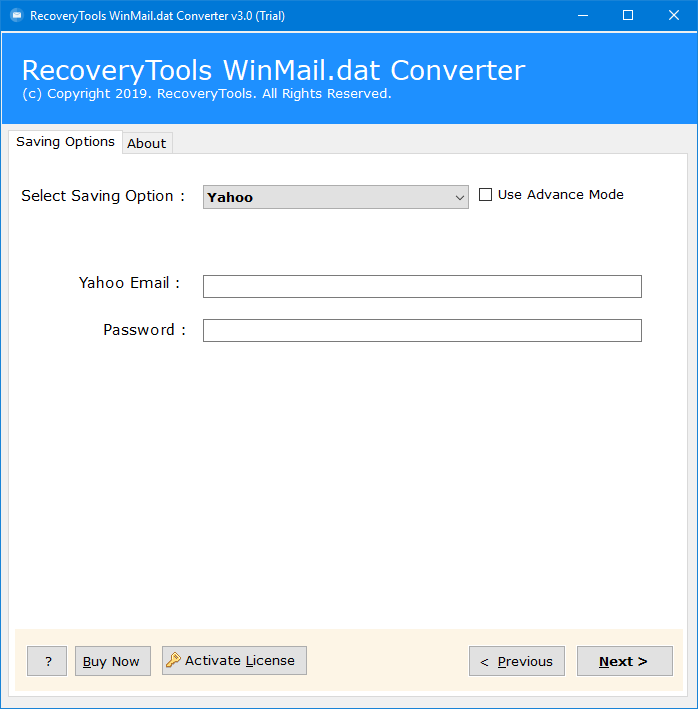Go back with the Previous button
698x709 pixels.
click(x=517, y=661)
